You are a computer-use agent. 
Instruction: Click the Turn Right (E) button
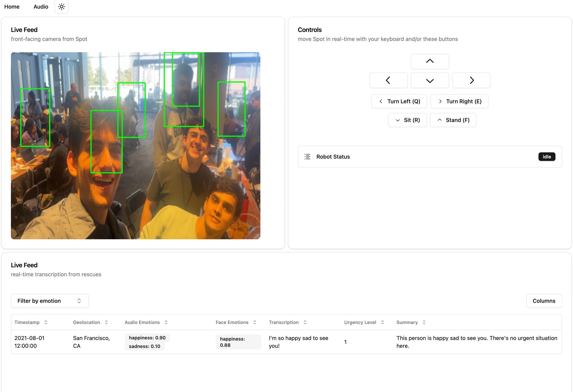pos(459,101)
